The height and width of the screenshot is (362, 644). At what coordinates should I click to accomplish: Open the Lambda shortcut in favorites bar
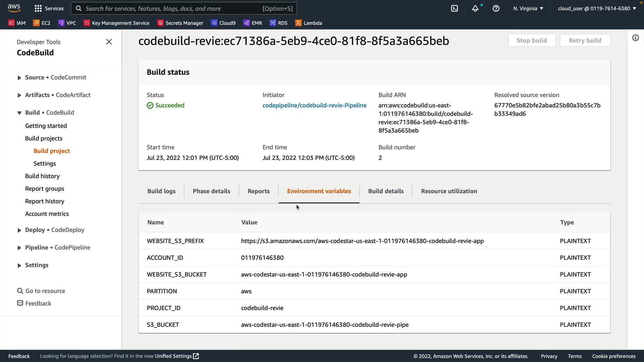click(308, 23)
